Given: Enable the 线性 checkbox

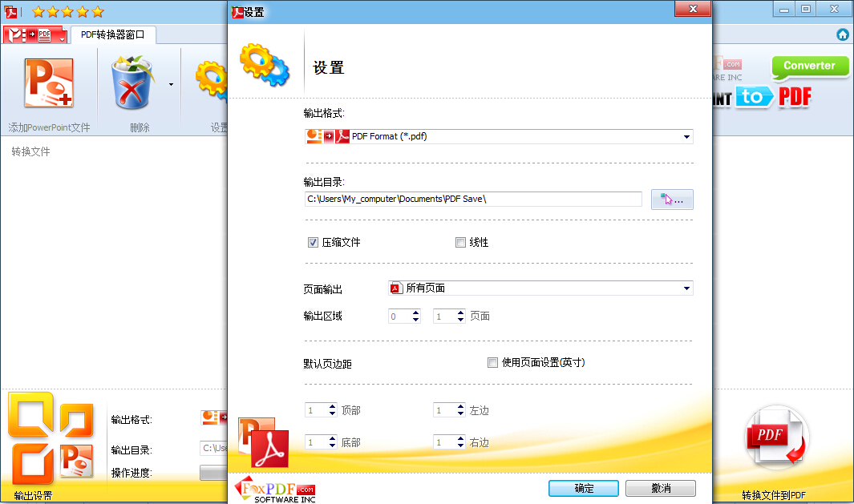Looking at the screenshot, I should (460, 242).
